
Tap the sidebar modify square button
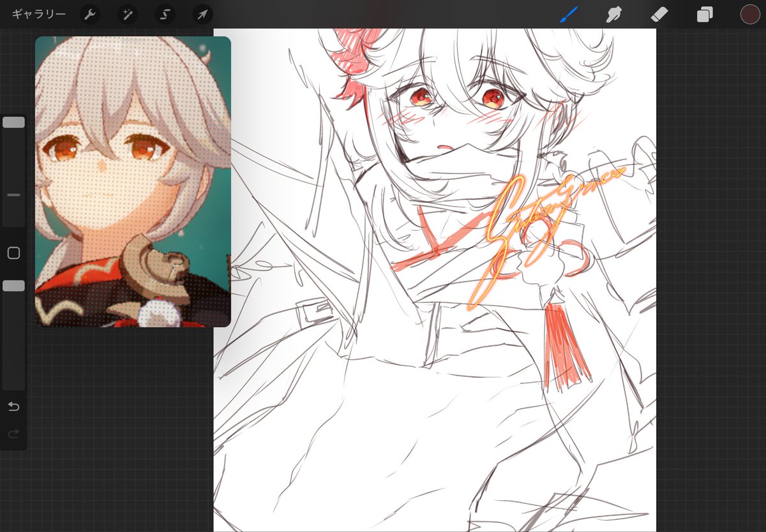pos(13,253)
